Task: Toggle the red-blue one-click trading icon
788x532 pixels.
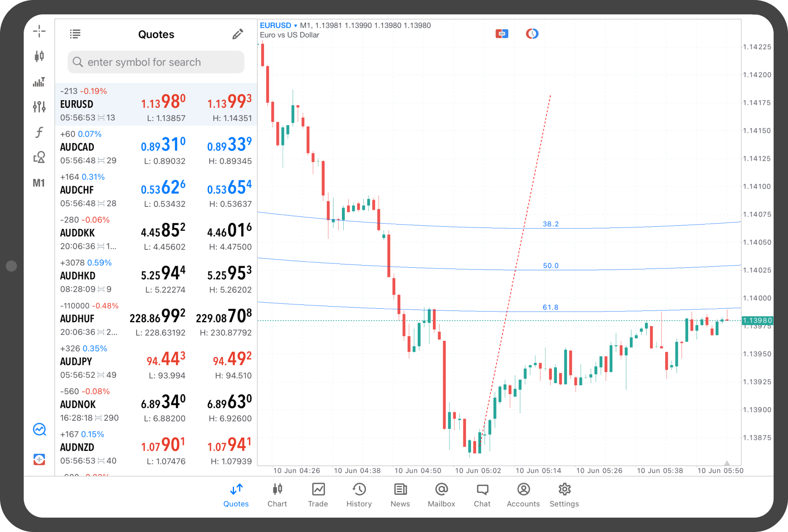Action: coord(501,34)
